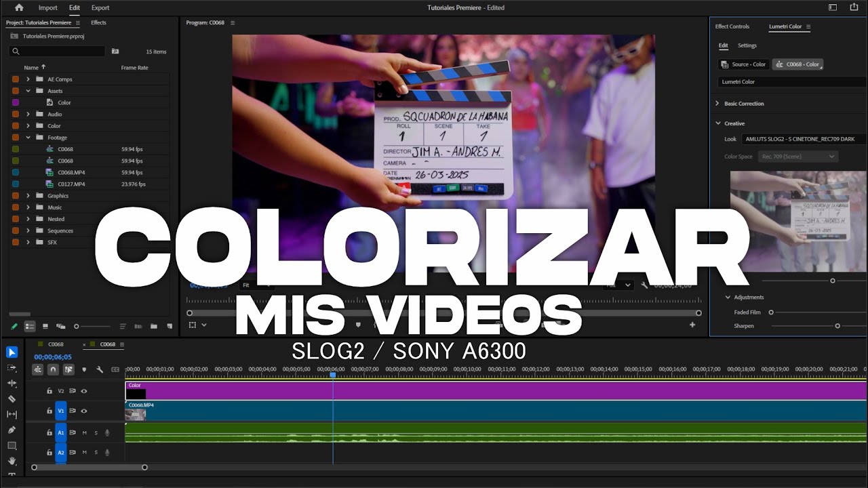Hide the V1 track eye icon
This screenshot has width=868, height=488.
point(84,411)
